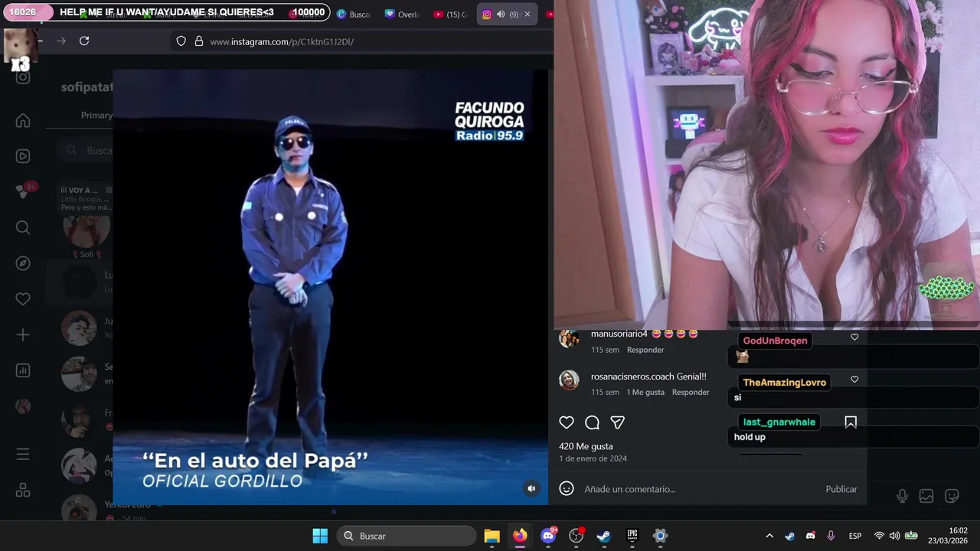Open Epic Games Launcher from taskbar
The width and height of the screenshot is (980, 551).
pos(632,536)
